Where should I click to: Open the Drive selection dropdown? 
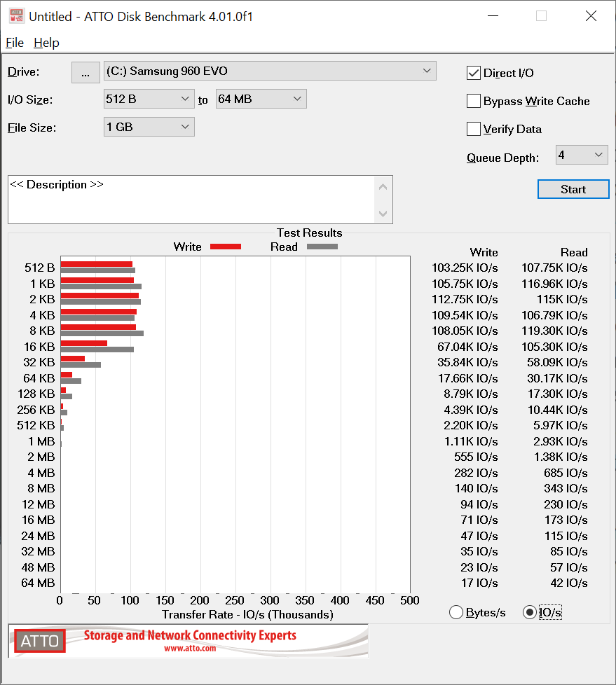(x=270, y=71)
